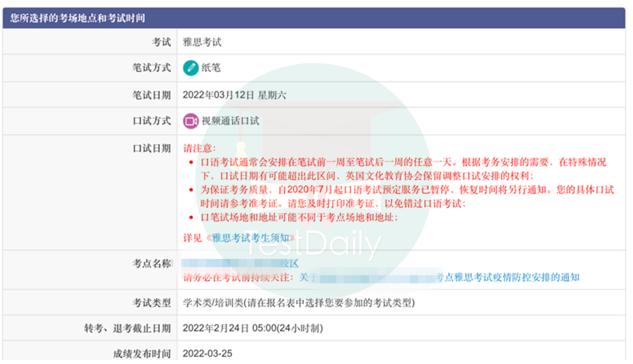Select the date 2022年03月12日 星期六

pos(235,95)
